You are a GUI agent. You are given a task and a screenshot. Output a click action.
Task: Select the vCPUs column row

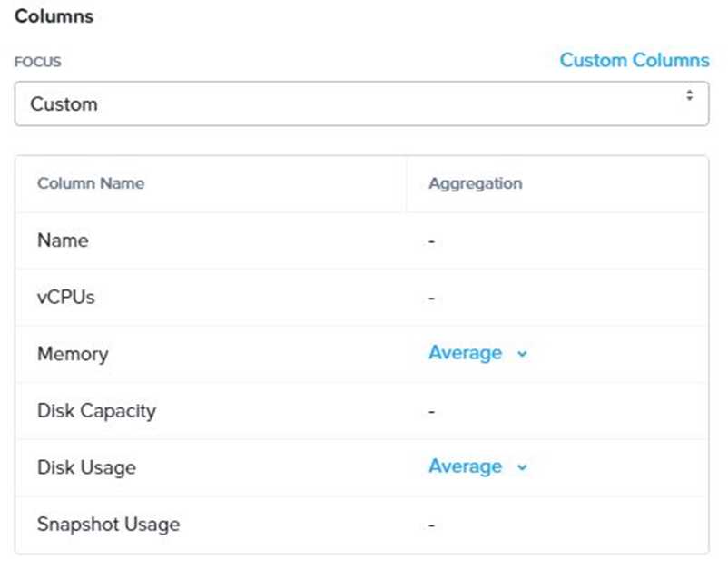(x=68, y=298)
